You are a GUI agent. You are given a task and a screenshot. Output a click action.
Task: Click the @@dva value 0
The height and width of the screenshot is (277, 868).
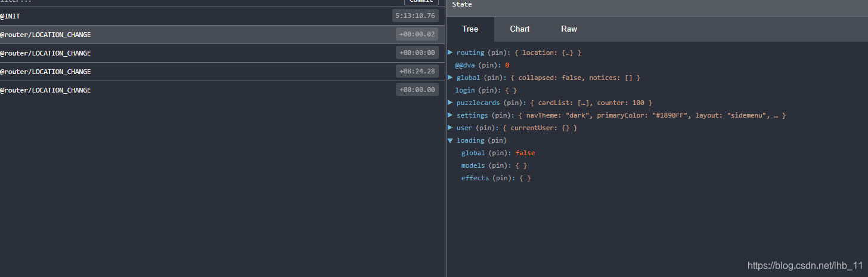point(507,65)
